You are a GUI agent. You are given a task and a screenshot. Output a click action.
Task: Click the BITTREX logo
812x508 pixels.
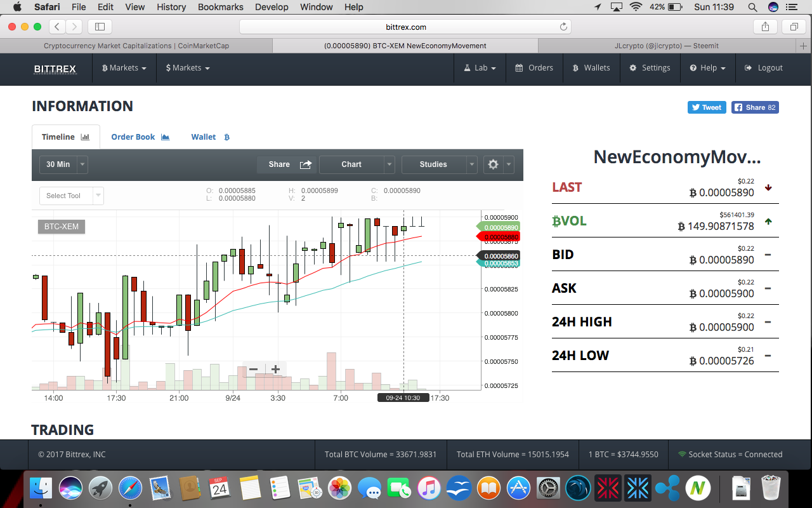click(55, 69)
